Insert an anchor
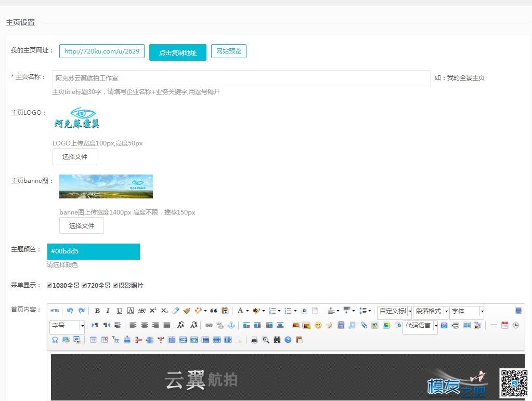This screenshot has height=401, width=532. [x=231, y=325]
